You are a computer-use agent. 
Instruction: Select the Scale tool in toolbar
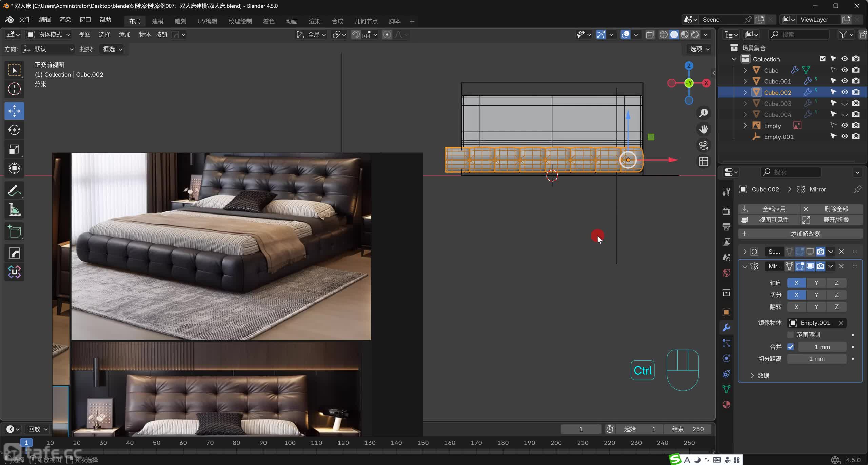coord(14,149)
